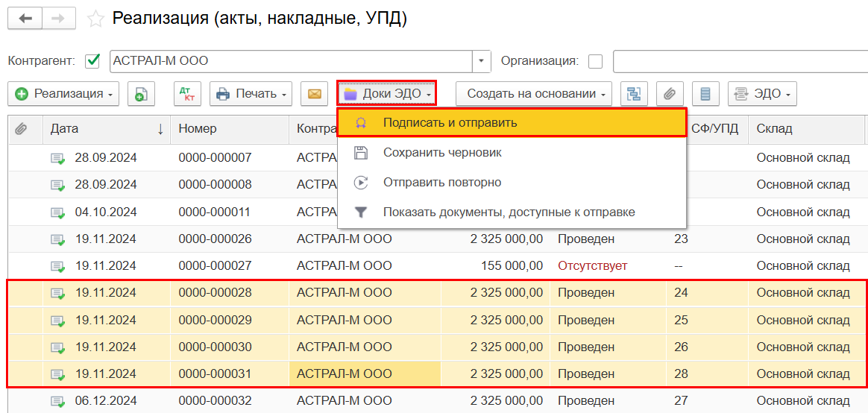Click the forward navigation arrow
Screen dimensions: 868x413
59,19
